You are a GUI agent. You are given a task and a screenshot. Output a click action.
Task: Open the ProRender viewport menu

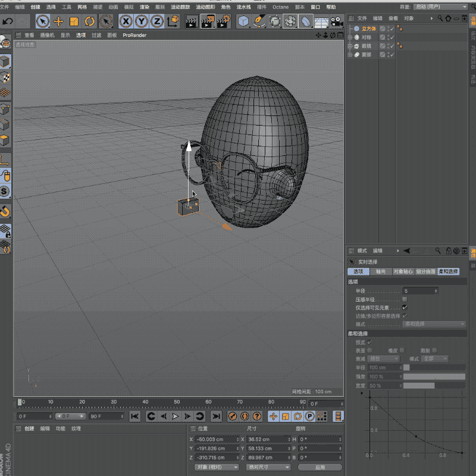coord(134,35)
